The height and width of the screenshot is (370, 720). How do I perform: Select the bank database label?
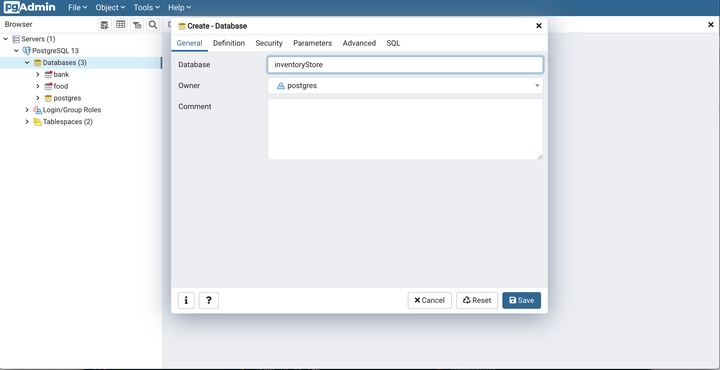(x=61, y=74)
